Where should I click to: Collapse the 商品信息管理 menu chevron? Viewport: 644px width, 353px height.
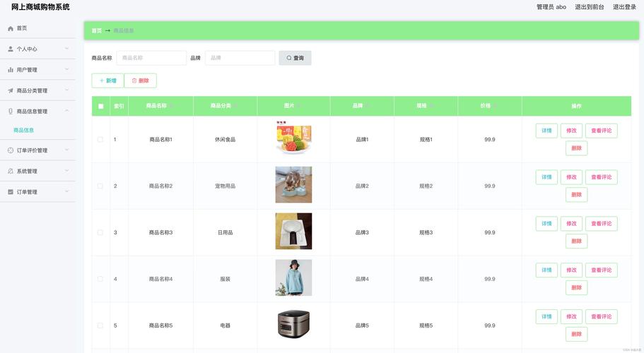pyautogui.click(x=66, y=111)
